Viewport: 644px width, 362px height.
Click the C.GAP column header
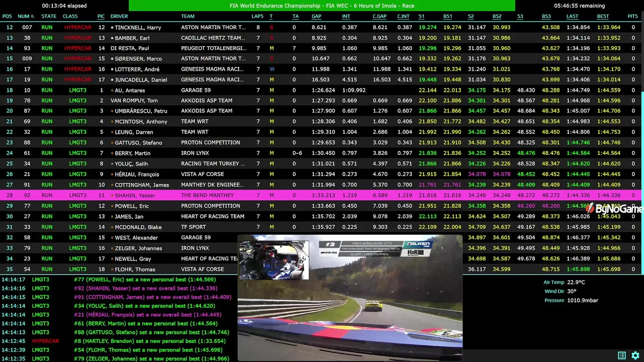click(x=380, y=17)
